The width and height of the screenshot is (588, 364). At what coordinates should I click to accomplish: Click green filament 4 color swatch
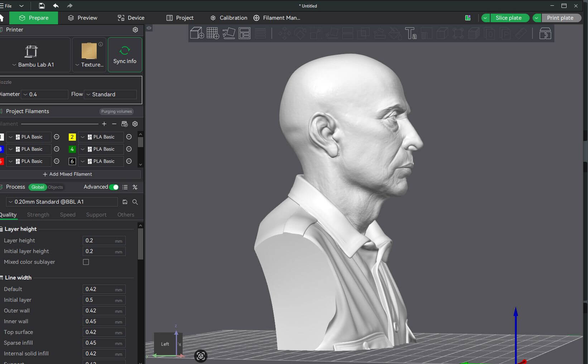pyautogui.click(x=72, y=149)
